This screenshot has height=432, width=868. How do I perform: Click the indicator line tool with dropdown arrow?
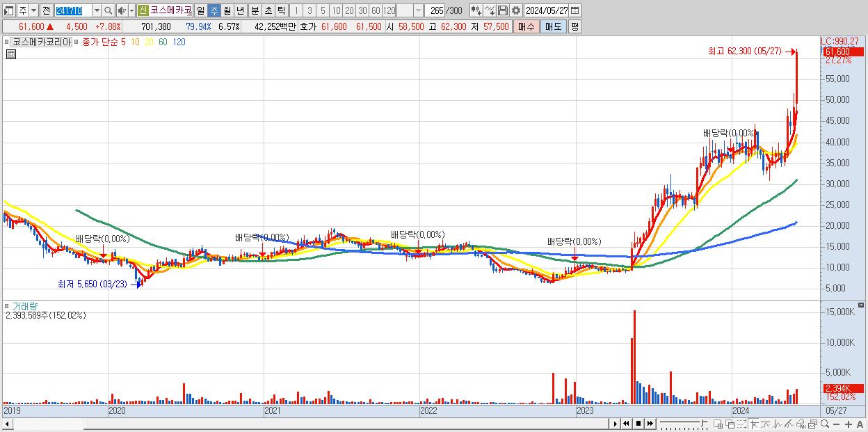click(x=490, y=10)
